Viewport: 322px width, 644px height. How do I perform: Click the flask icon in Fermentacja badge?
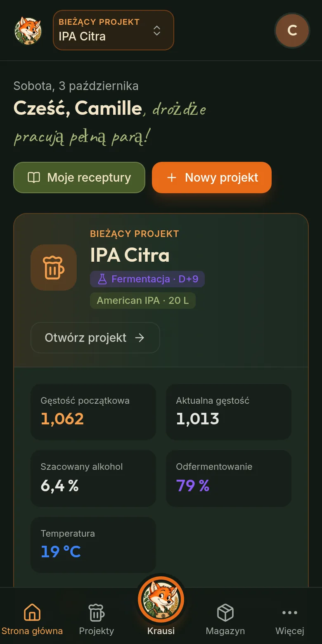(x=102, y=279)
